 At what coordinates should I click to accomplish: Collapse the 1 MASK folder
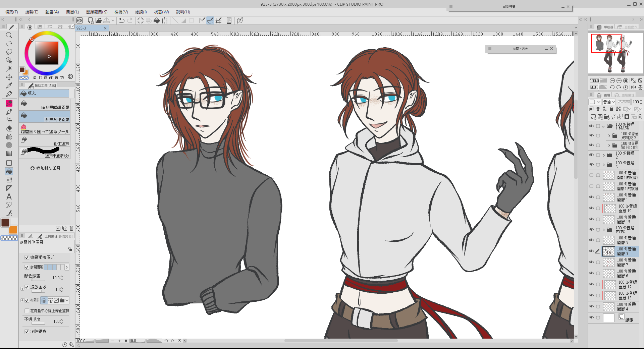point(603,126)
